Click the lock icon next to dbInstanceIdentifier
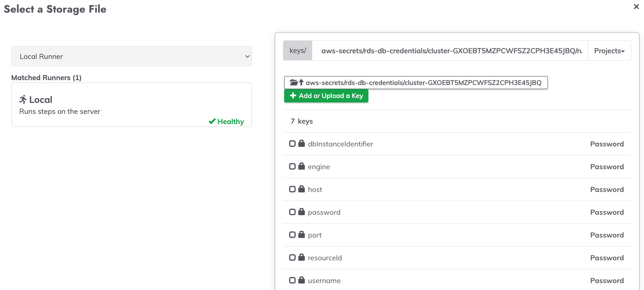Image resolution: width=644 pixels, height=290 pixels. (302, 143)
